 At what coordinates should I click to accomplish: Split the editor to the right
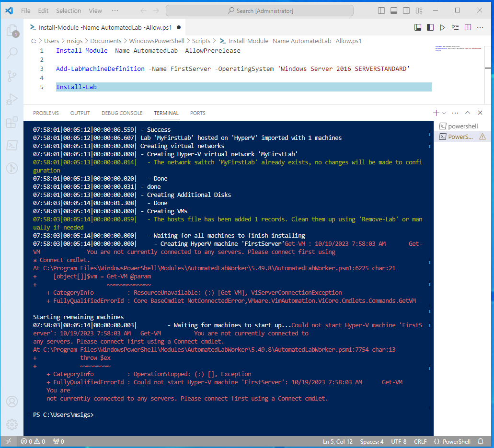(x=468, y=27)
